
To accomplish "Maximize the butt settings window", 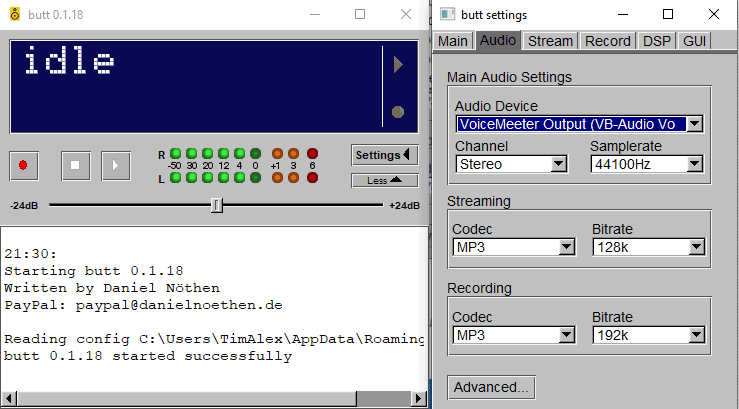I will click(668, 14).
